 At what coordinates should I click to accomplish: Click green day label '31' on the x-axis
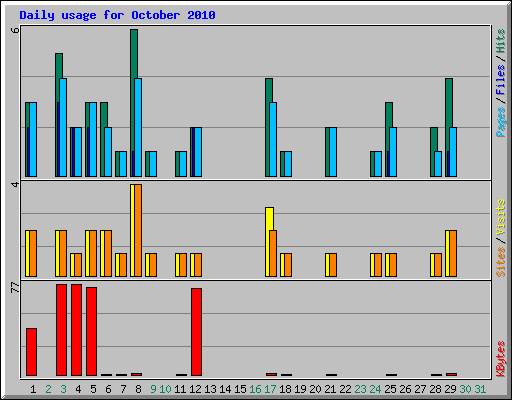pyautogui.click(x=480, y=389)
